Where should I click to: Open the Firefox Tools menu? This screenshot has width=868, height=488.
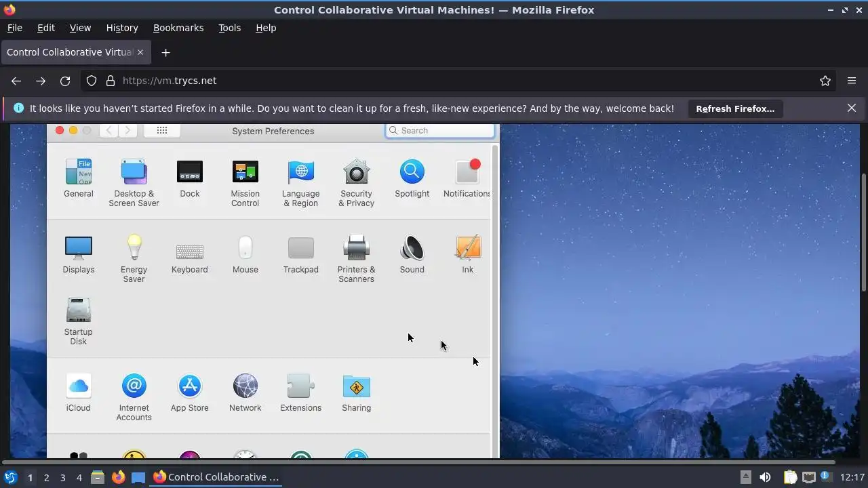click(x=229, y=28)
